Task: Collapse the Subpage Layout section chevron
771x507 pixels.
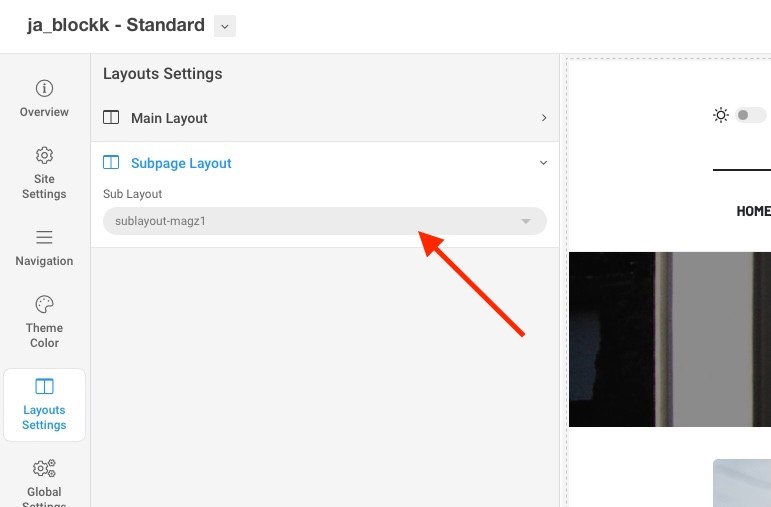Action: [544, 162]
